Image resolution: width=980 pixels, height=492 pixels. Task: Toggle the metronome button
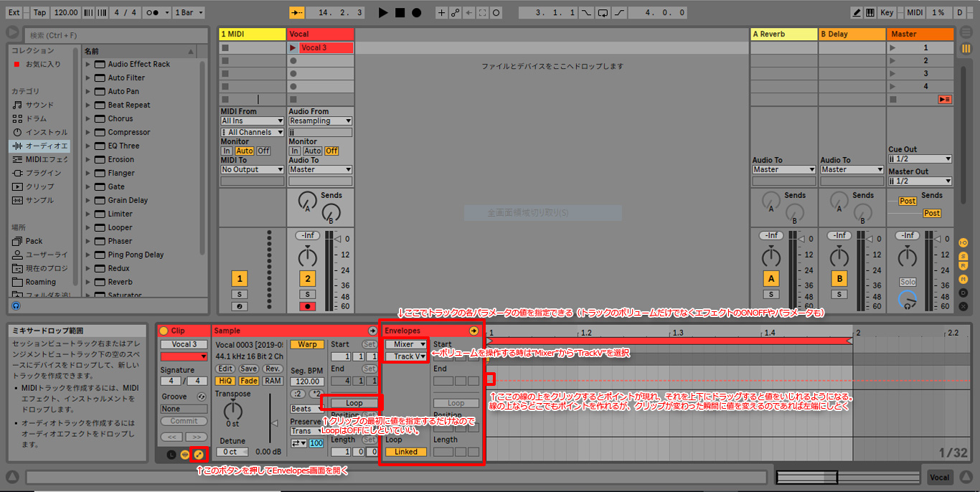pyautogui.click(x=152, y=13)
